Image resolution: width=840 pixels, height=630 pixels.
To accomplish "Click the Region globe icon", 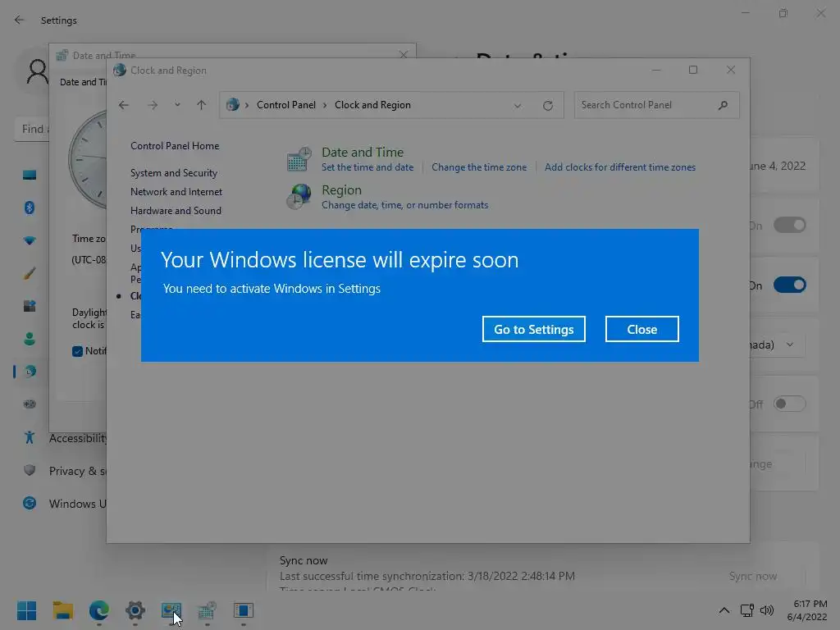I will click(x=299, y=196).
